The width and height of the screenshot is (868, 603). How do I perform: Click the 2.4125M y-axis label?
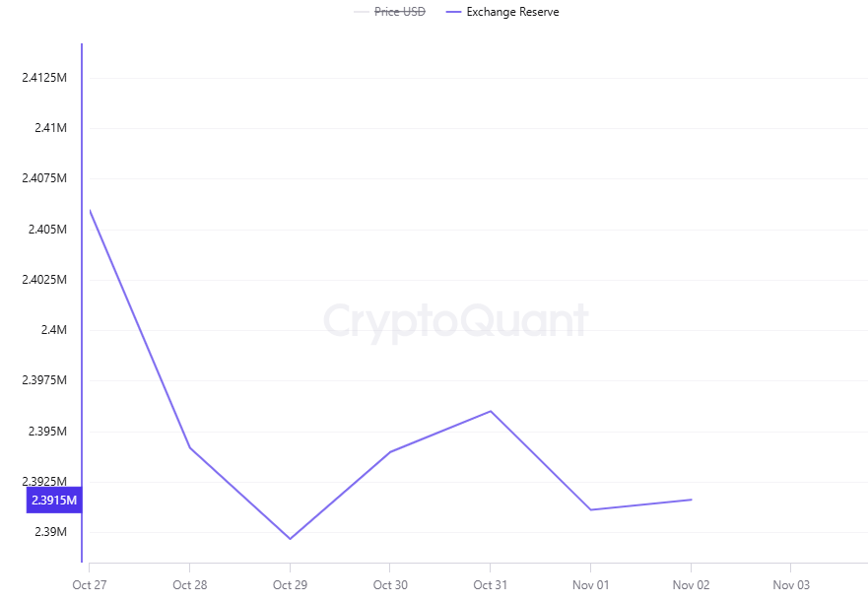coord(44,78)
